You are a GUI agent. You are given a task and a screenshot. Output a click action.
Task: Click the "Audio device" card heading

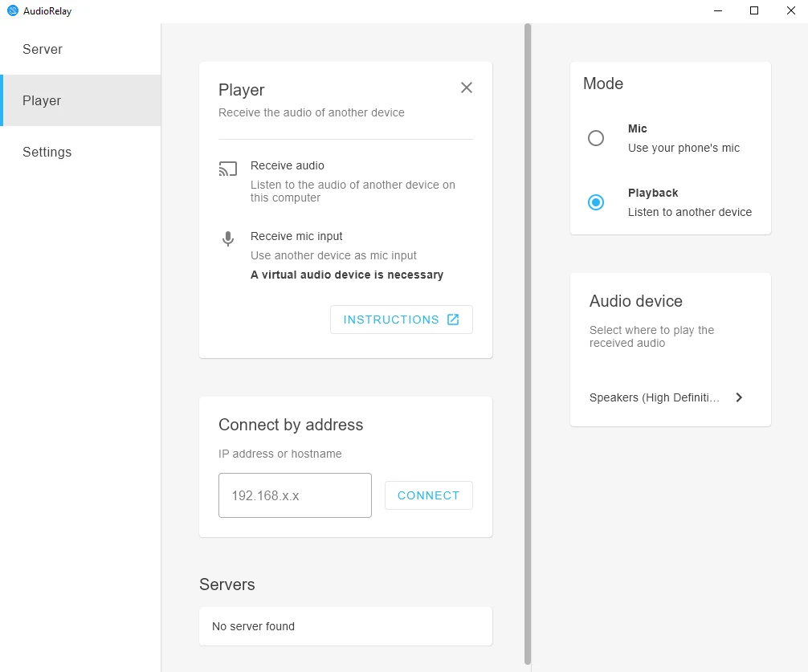coord(636,301)
